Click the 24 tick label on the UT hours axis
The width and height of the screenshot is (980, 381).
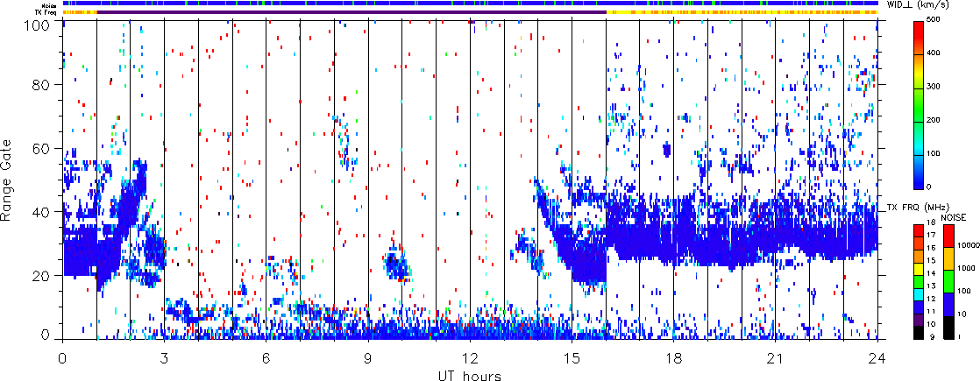pos(877,358)
